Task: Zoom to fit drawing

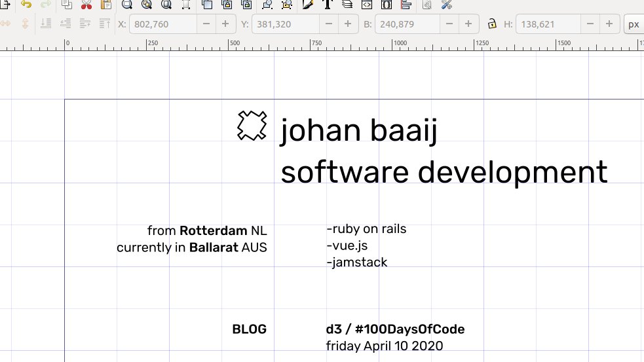Action: pos(147,4)
